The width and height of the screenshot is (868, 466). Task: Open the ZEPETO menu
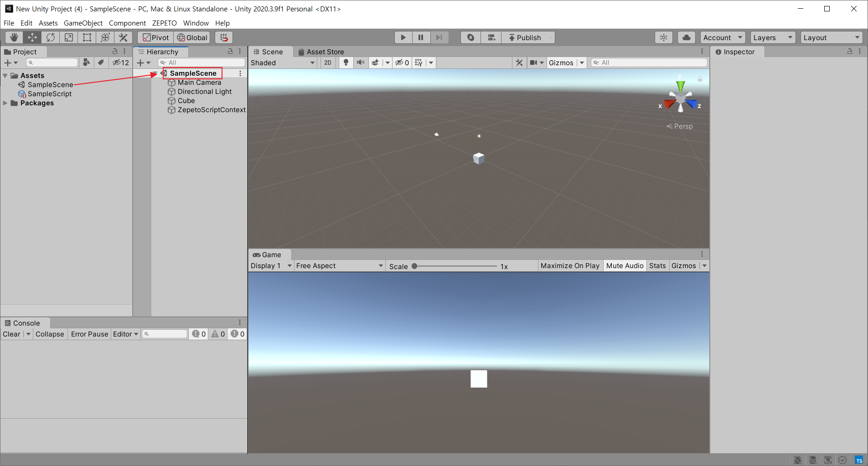coord(164,23)
